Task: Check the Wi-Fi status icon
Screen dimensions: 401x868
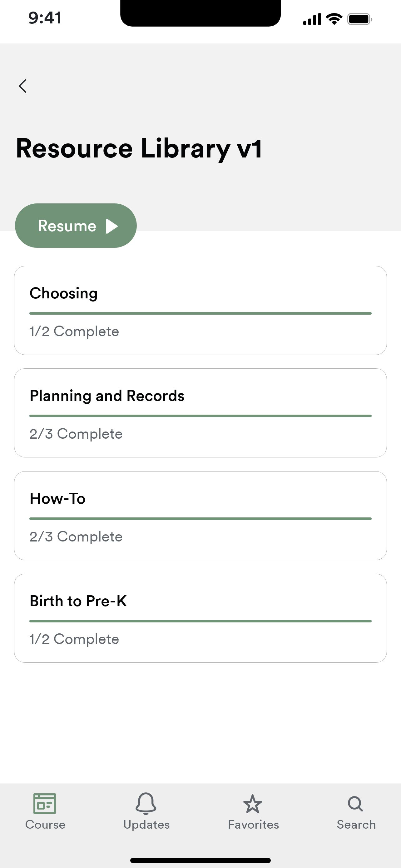Action: 334,19
